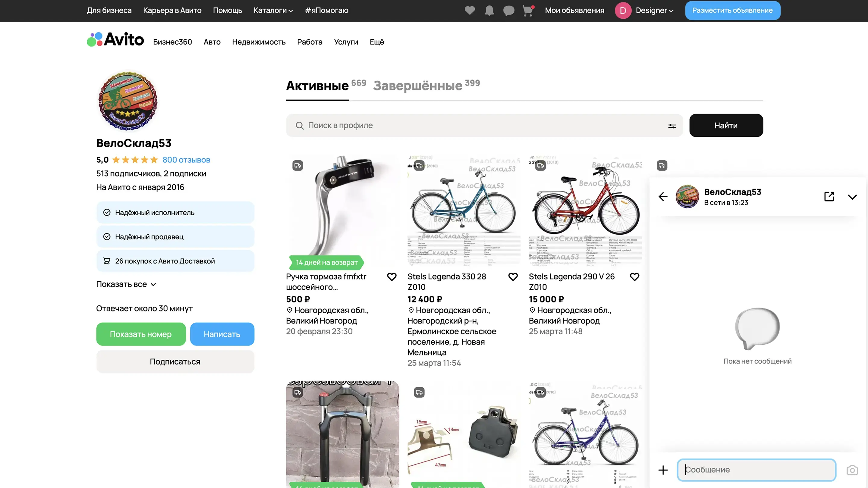Collapse chat panel with chevron

click(852, 197)
